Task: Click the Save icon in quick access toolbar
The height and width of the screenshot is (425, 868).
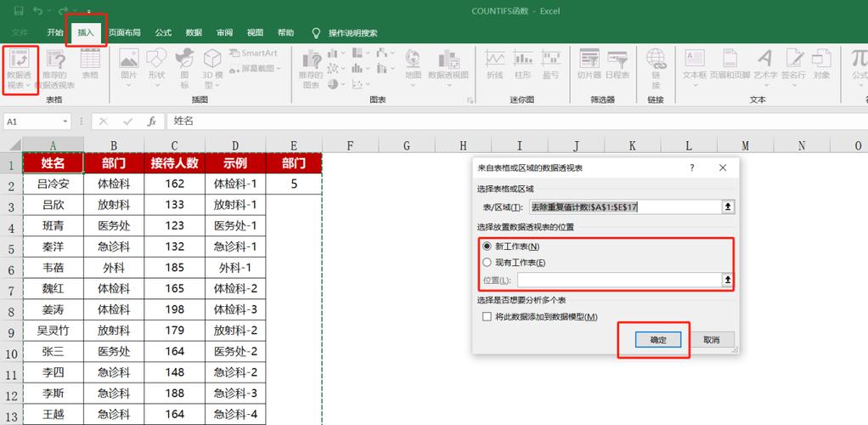Action: [19, 10]
